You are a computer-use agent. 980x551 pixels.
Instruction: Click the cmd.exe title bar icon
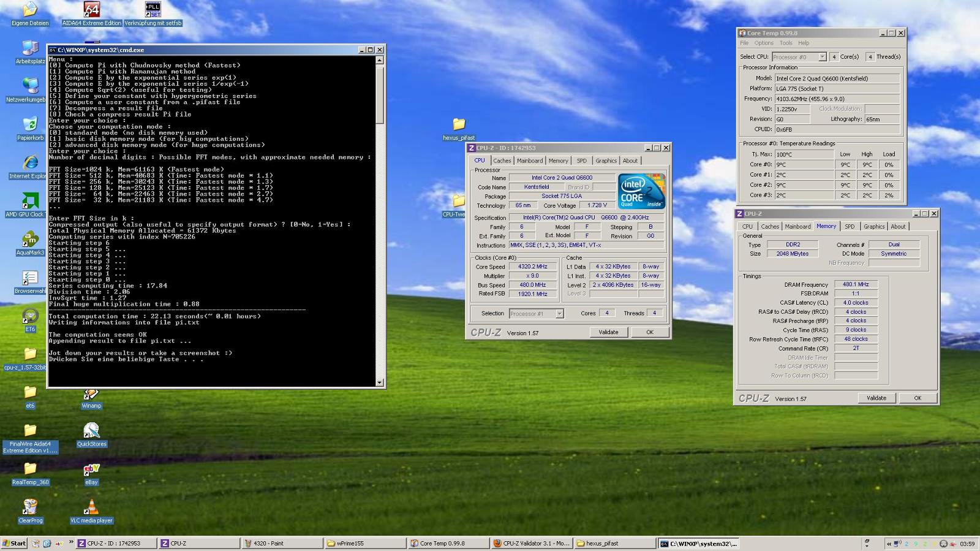point(53,50)
